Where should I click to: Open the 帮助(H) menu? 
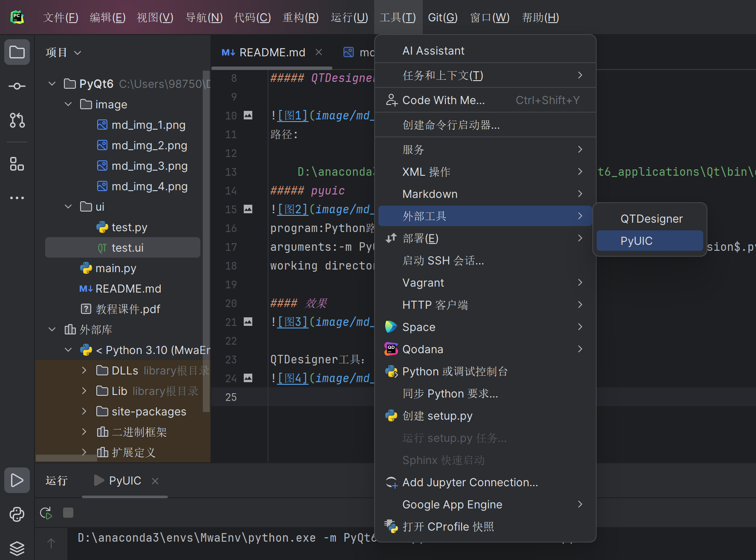pyautogui.click(x=540, y=17)
